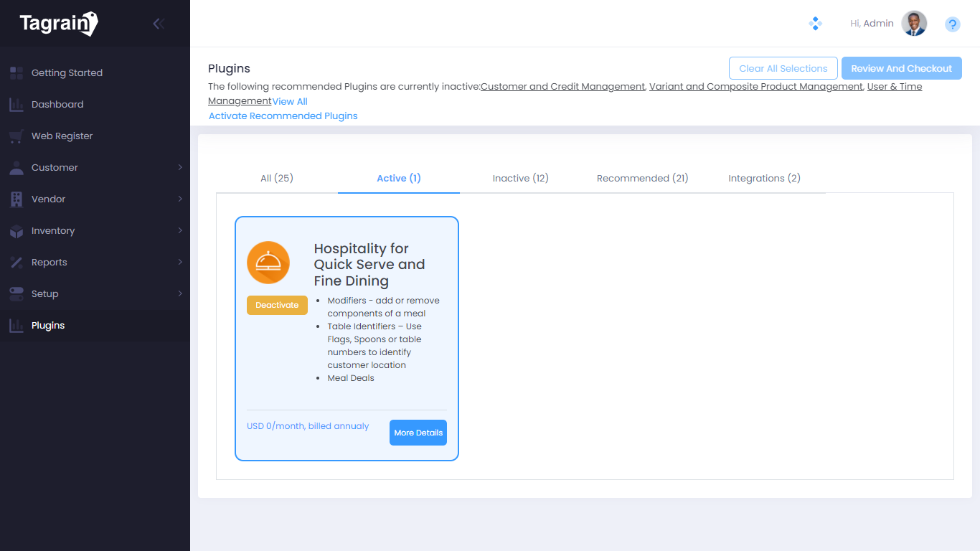Click the Getting Started grid icon

click(x=17, y=73)
